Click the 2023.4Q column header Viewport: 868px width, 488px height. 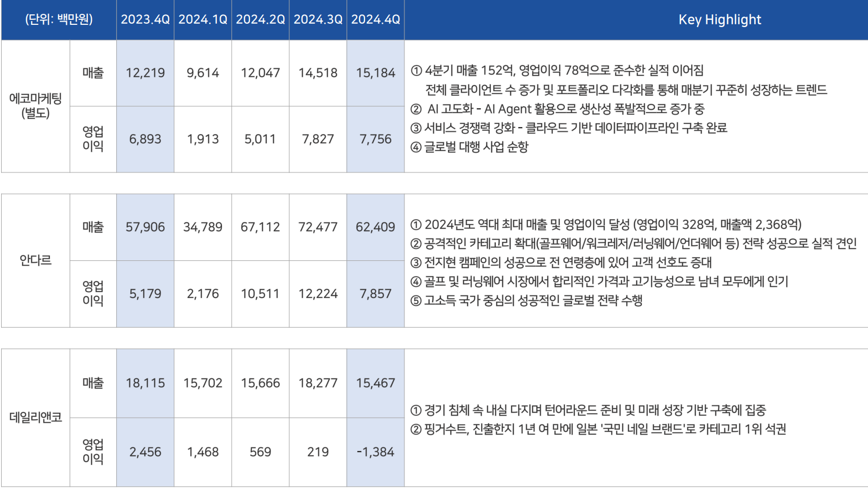(x=145, y=19)
